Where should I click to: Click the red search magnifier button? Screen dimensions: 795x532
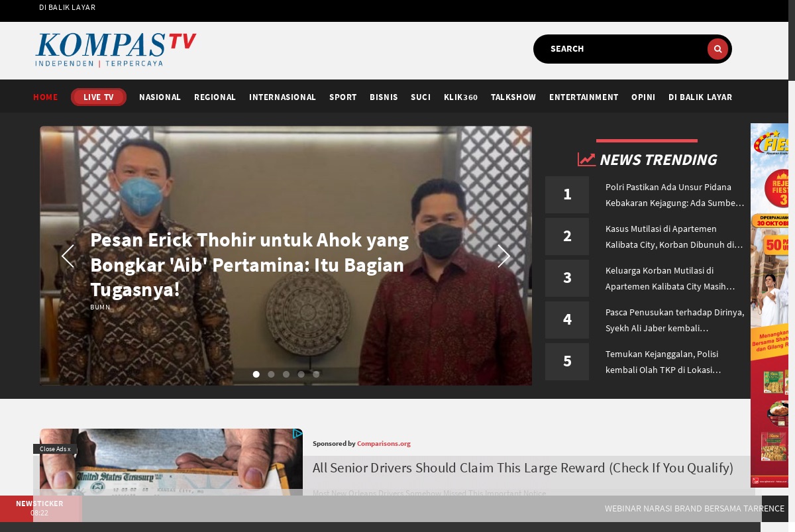pyautogui.click(x=717, y=49)
